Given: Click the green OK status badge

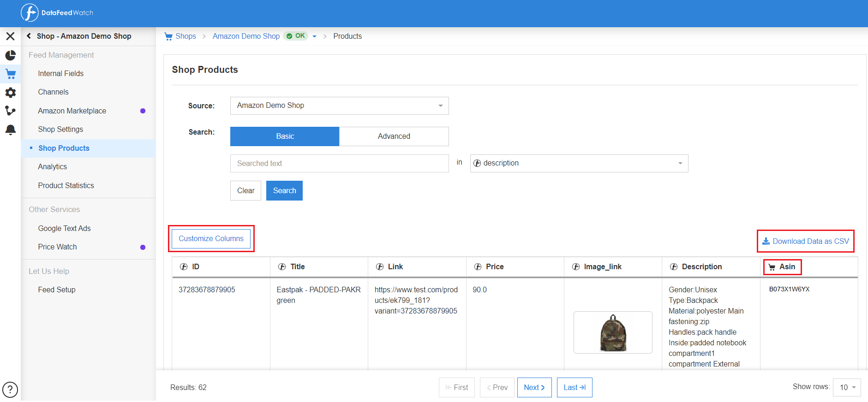Looking at the screenshot, I should (x=296, y=36).
